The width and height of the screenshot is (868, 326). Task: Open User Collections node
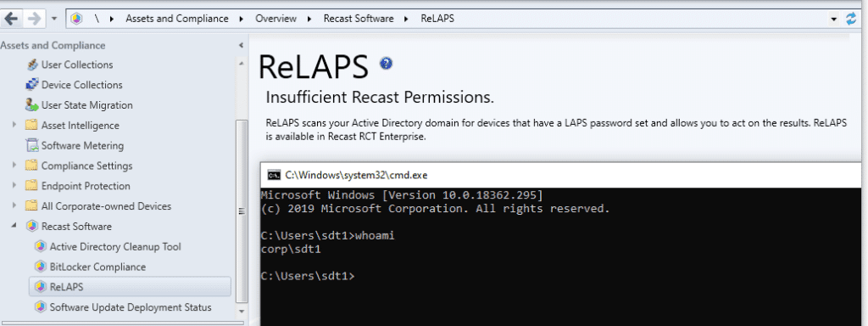click(x=77, y=65)
